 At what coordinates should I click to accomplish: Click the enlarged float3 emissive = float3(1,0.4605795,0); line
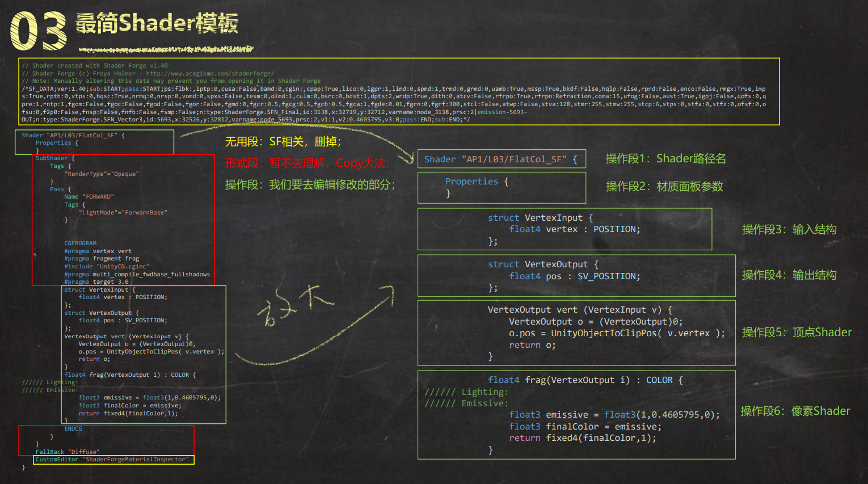(614, 415)
